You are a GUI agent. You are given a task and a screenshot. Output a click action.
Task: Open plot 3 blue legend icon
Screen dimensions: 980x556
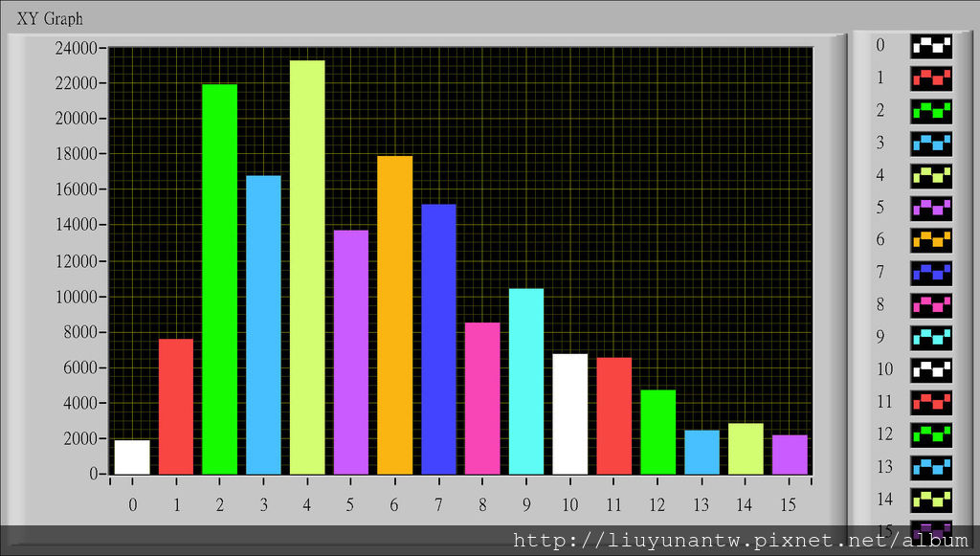931,144
